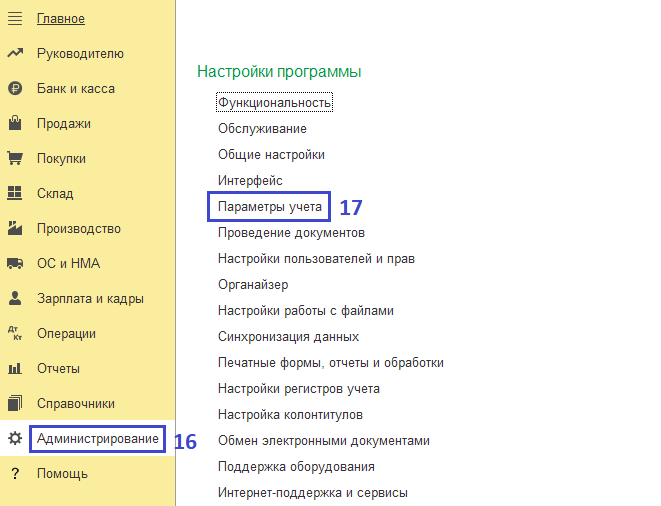Open the Отчеты section in sidebar
This screenshot has width=661, height=506.
coord(58,369)
